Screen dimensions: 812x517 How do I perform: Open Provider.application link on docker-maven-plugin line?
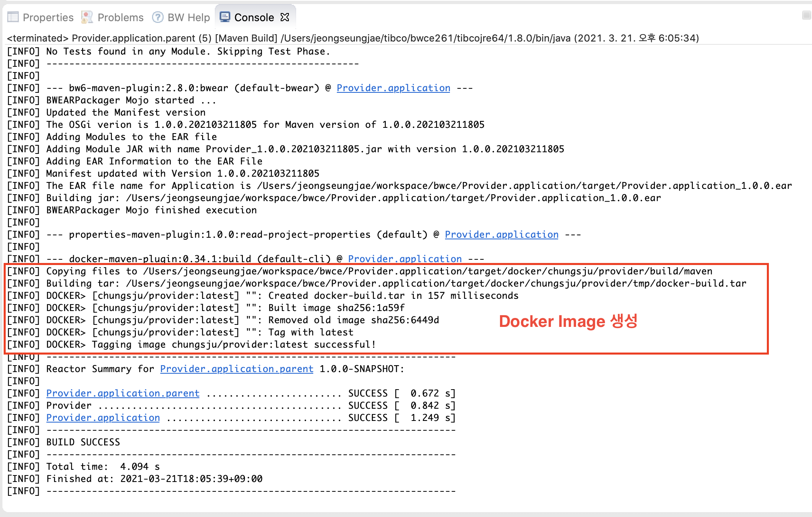[405, 259]
